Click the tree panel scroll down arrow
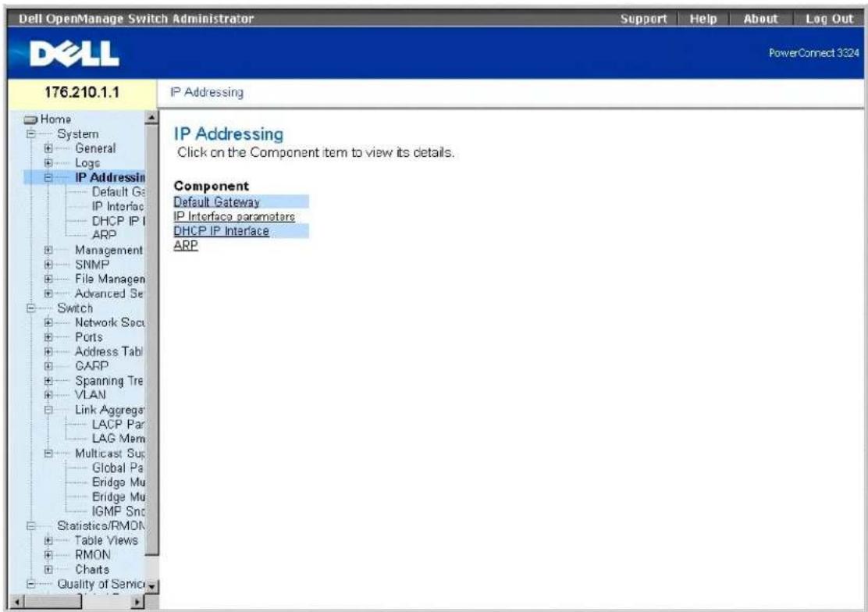The image size is (868, 612). [x=151, y=586]
